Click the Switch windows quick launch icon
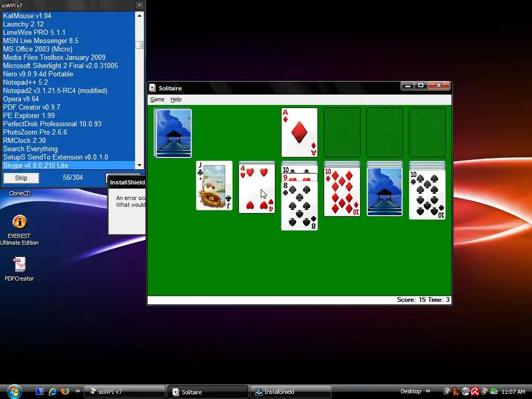The height and width of the screenshot is (399, 532). point(39,391)
